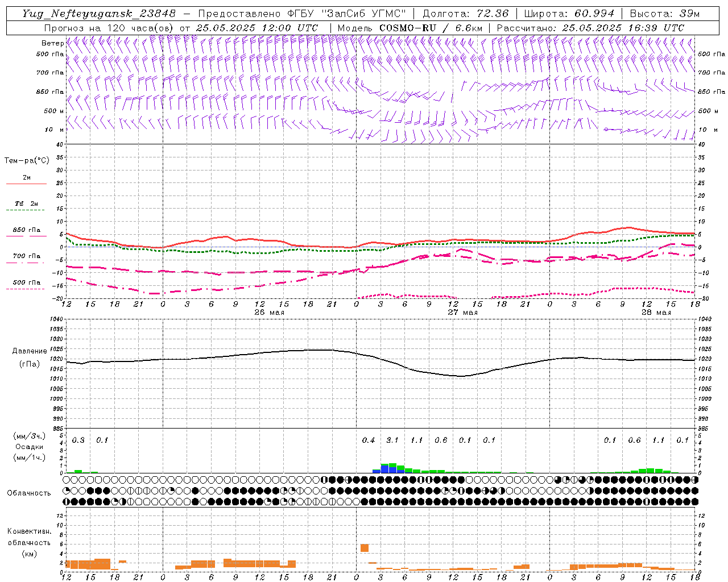728x582 pixels.
Task: Click the Модель COSMO-RU / 6.6км label
Action: [x=409, y=28]
